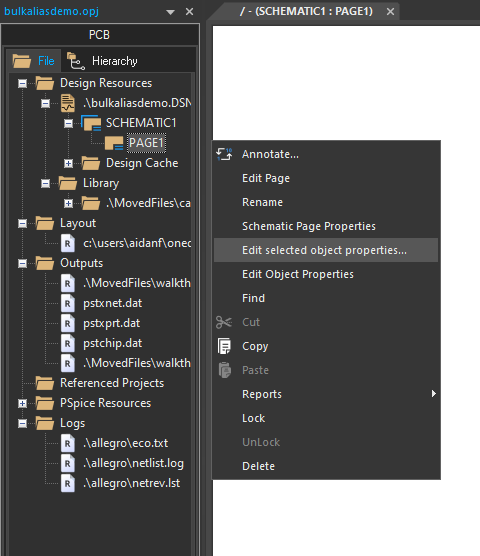480x556 pixels.
Task: Select the bulkaliasdemo.DSN design file icon
Action: tap(68, 103)
